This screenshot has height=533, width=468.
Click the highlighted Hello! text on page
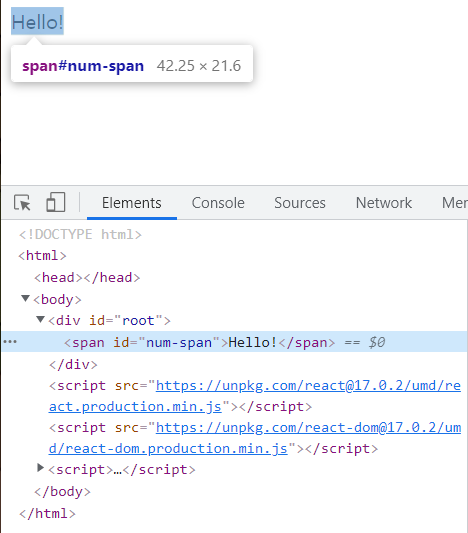pos(37,22)
